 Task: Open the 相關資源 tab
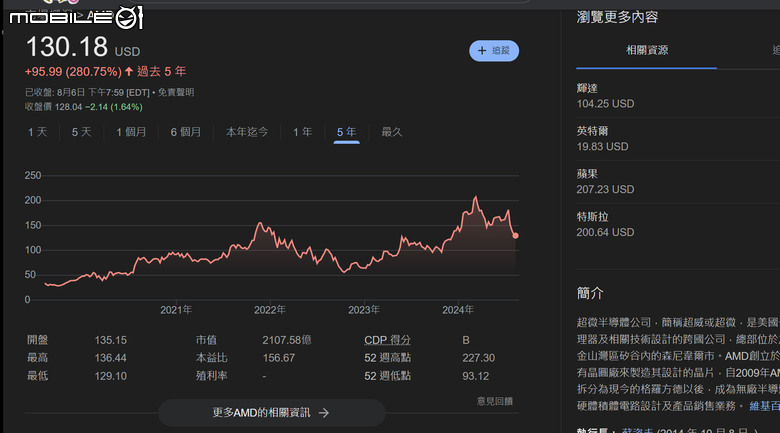pyautogui.click(x=647, y=50)
